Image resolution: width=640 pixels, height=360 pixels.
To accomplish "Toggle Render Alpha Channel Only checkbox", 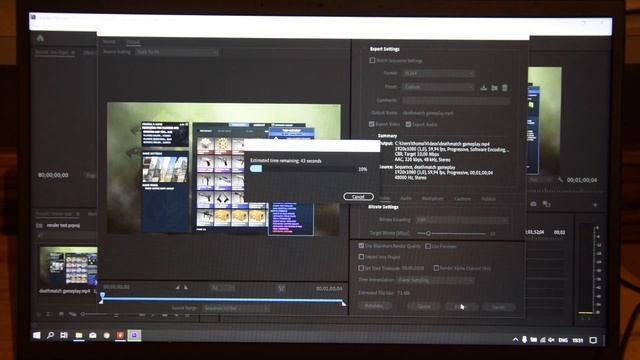I will tap(436, 268).
